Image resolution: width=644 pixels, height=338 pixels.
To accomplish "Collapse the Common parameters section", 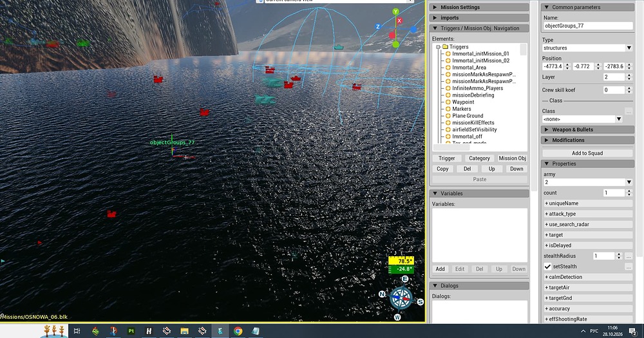I will pyautogui.click(x=587, y=7).
